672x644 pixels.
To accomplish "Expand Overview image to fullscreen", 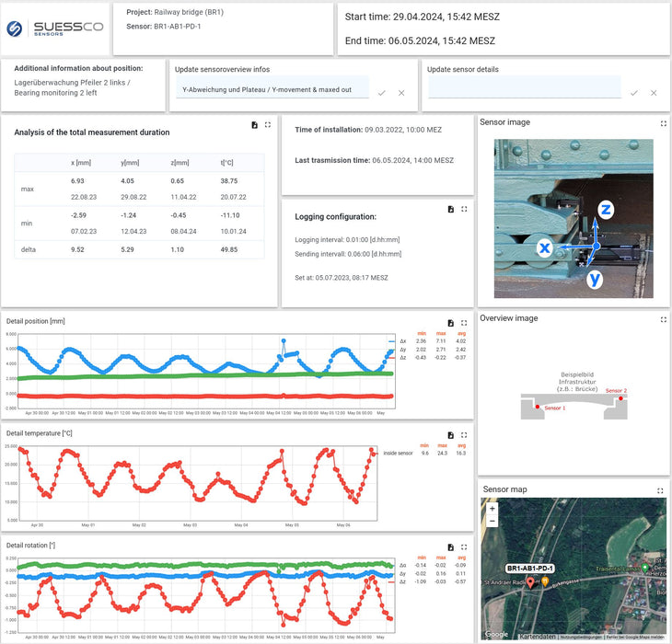I will pyautogui.click(x=663, y=319).
